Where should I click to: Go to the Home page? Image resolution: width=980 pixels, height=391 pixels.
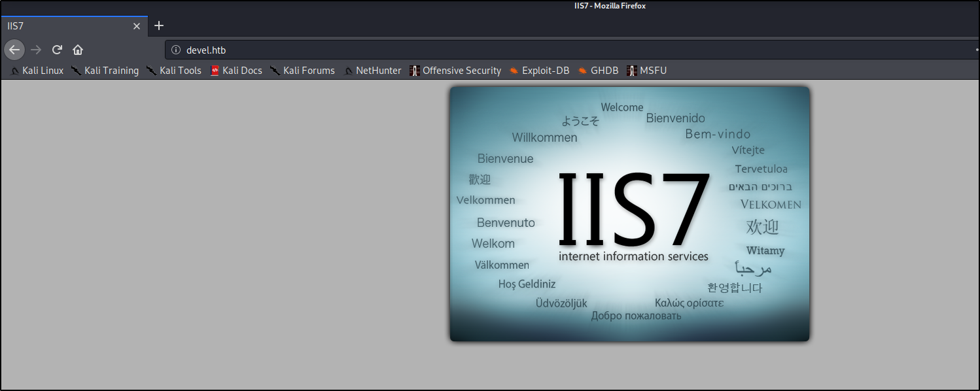click(x=78, y=50)
